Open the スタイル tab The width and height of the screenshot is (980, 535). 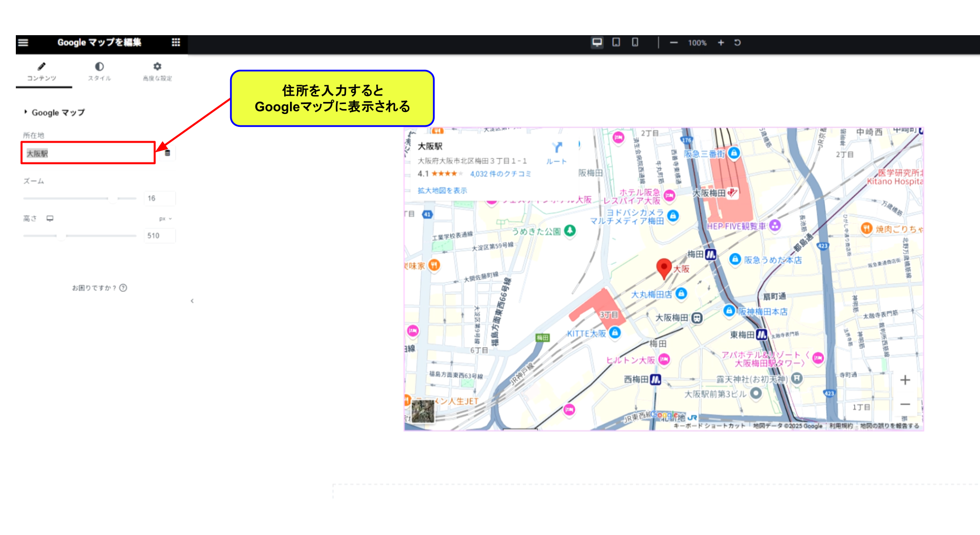99,72
